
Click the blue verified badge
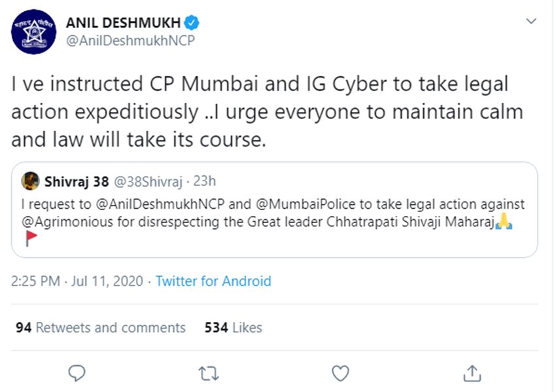click(x=191, y=23)
